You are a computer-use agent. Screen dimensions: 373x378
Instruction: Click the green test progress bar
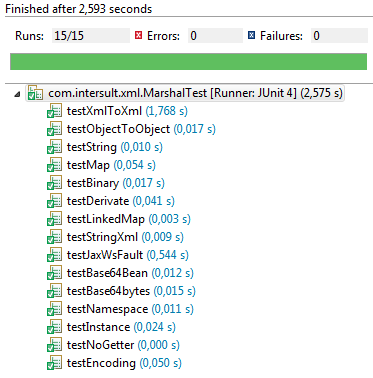point(188,62)
